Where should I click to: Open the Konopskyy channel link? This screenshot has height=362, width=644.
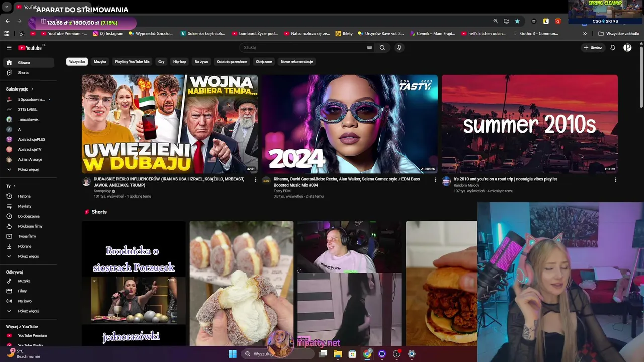tap(102, 191)
